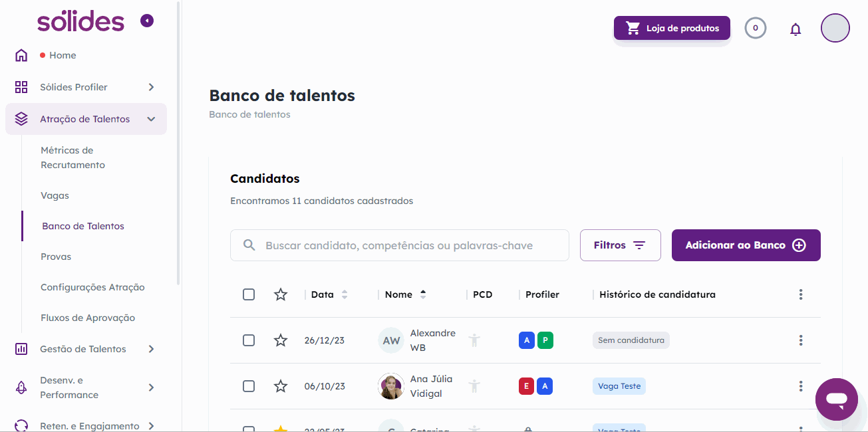Check the select-all candidates checkbox
868x432 pixels.
click(x=249, y=294)
